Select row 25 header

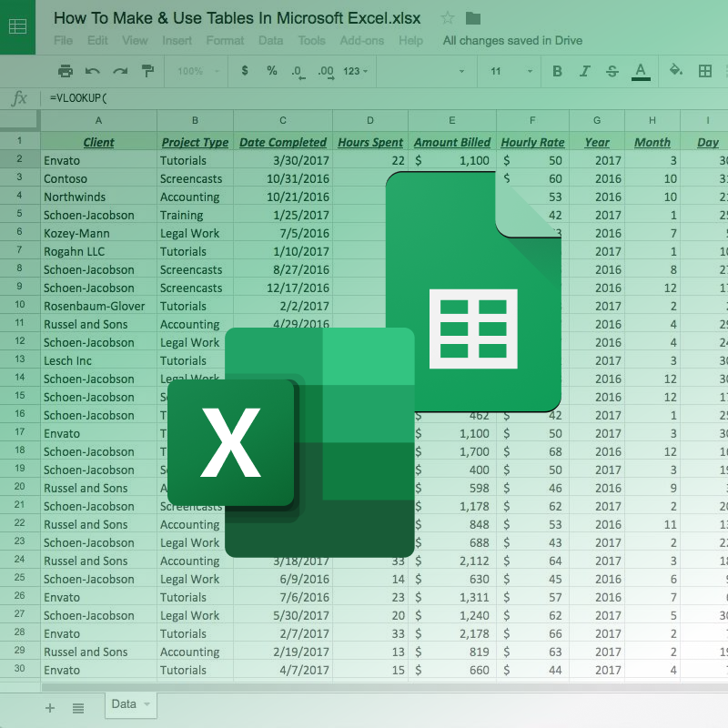(x=19, y=578)
